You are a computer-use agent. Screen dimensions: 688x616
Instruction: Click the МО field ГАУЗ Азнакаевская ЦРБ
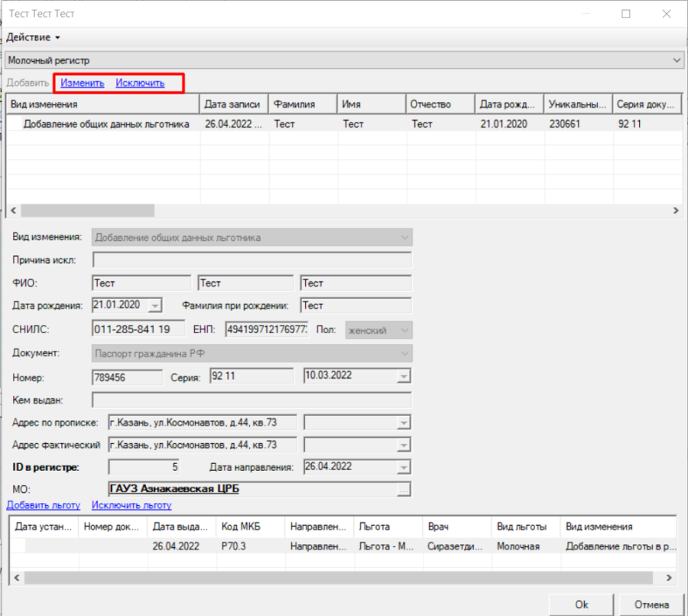coord(252,489)
